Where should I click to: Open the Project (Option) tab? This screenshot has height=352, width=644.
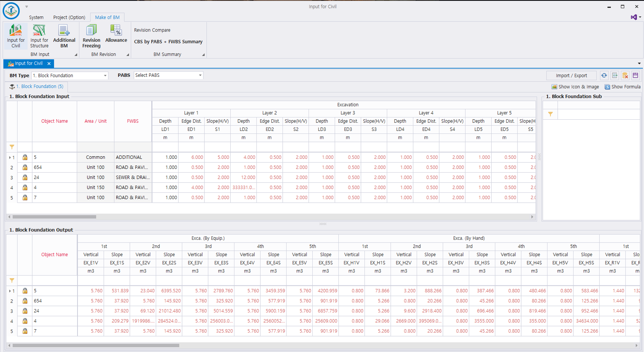pos(69,17)
